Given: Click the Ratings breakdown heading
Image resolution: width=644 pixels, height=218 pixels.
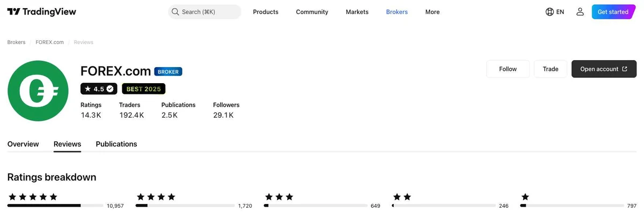Looking at the screenshot, I should click(x=52, y=177).
